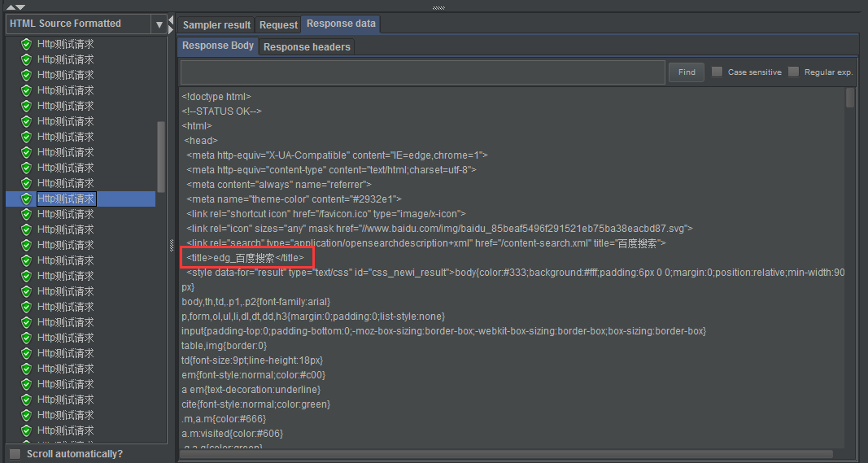Click the results tree vertical scrollbar thumb
Viewport: 868px width, 463px height.
pyautogui.click(x=161, y=157)
